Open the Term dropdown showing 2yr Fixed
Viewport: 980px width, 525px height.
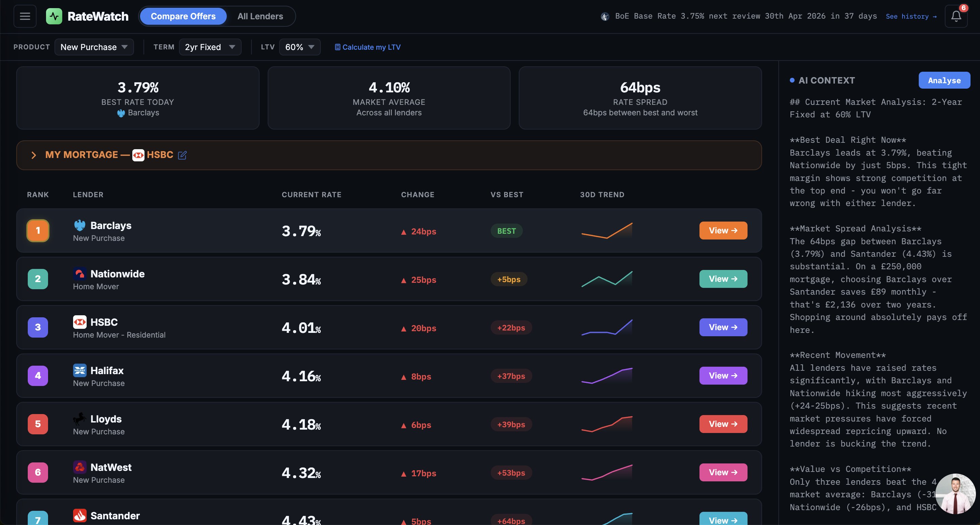click(x=210, y=47)
